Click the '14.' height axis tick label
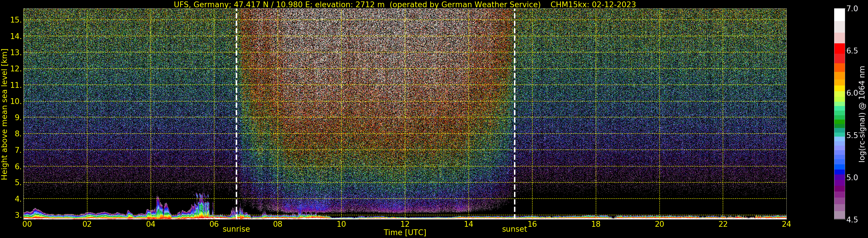 16,36
